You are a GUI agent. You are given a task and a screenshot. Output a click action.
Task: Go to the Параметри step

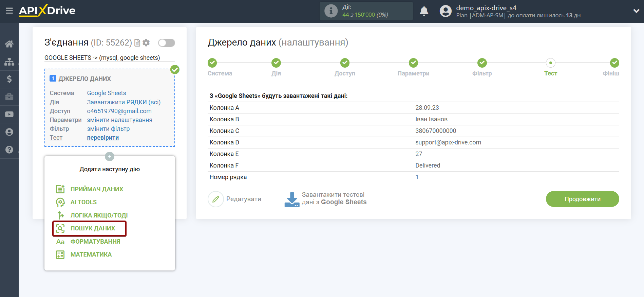413,63
